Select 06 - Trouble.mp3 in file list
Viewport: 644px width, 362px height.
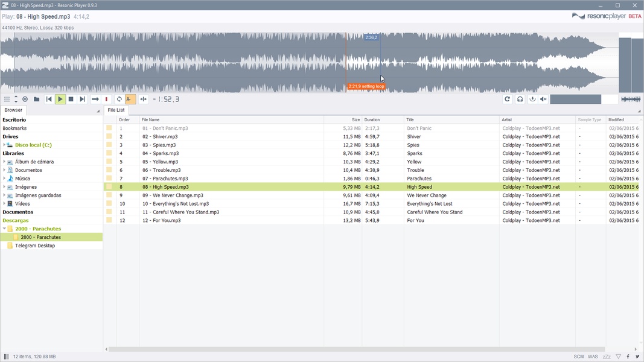(161, 170)
